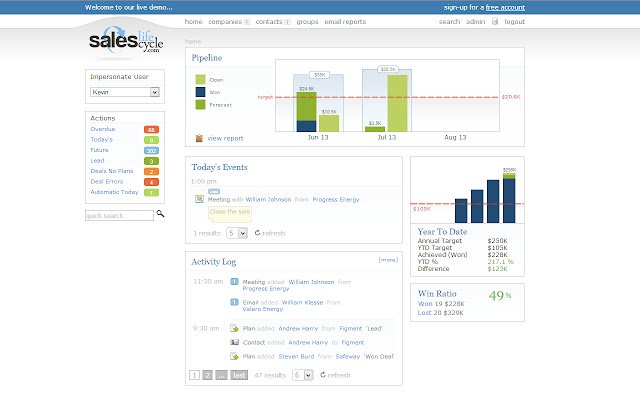Open the groups menu item
The height and width of the screenshot is (400, 640).
point(307,22)
